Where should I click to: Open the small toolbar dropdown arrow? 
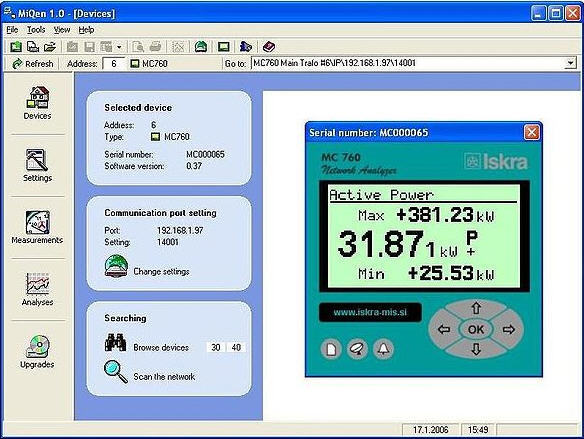coord(119,47)
